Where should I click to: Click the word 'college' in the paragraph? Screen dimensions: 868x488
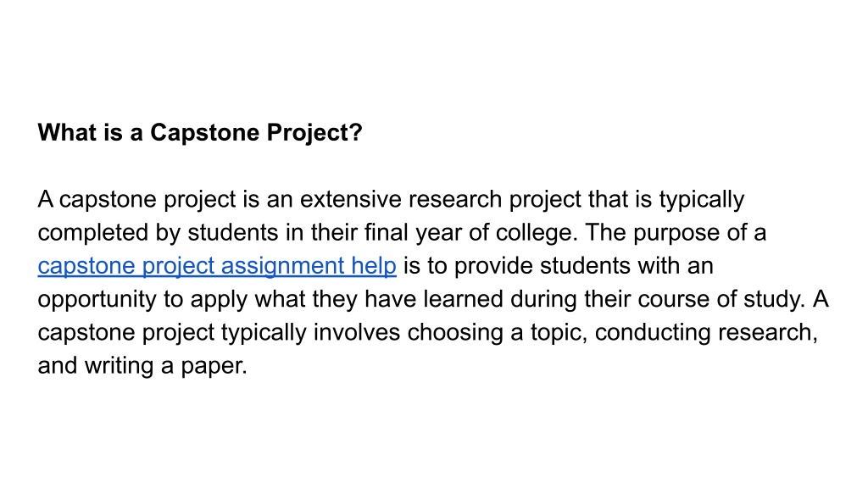[537, 233]
